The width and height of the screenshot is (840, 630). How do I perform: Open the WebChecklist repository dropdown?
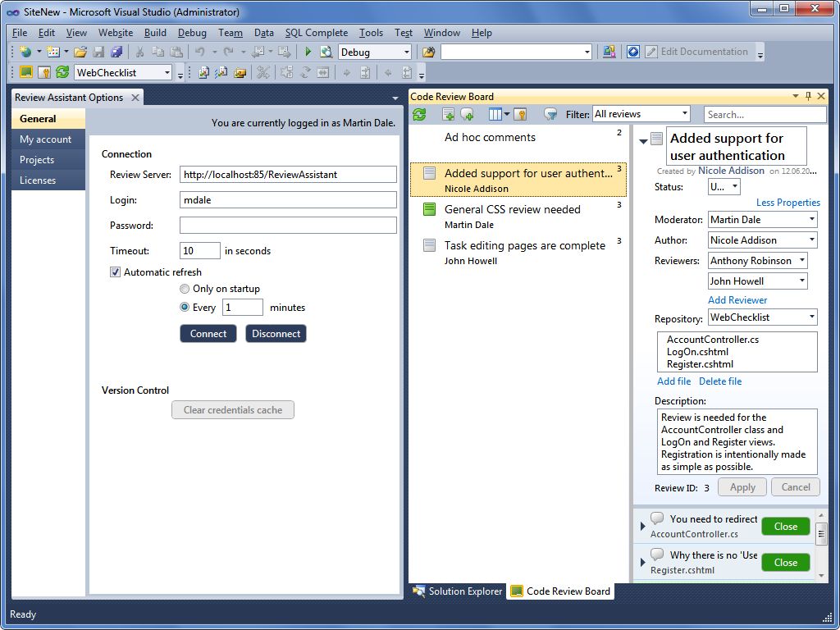810,317
